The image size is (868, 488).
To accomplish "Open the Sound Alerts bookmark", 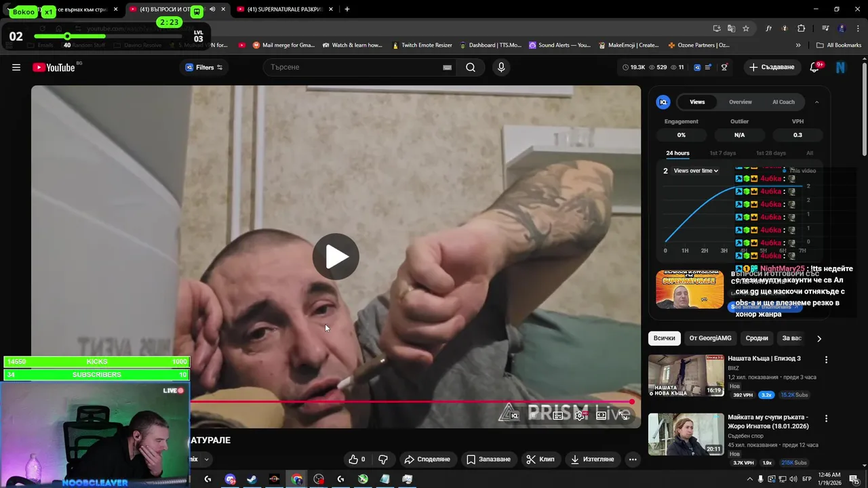I will coord(559,45).
